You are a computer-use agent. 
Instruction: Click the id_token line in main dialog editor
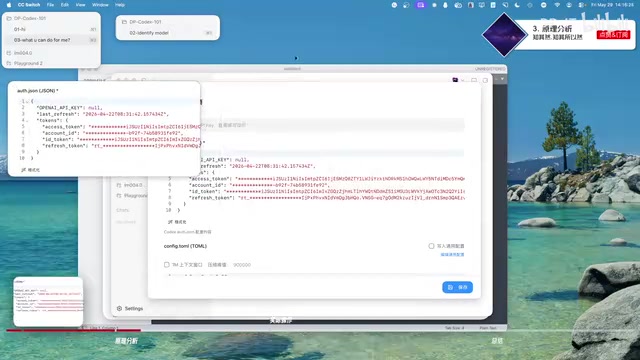pyautogui.click(x=327, y=191)
